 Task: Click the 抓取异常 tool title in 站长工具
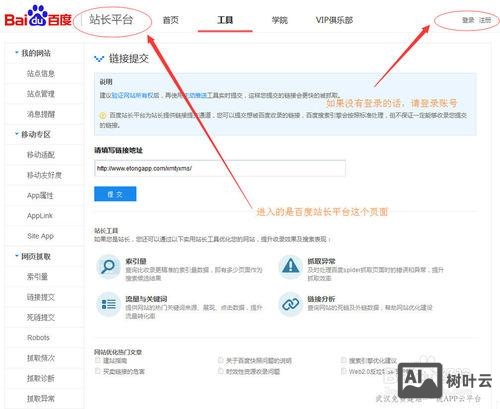coord(321,261)
